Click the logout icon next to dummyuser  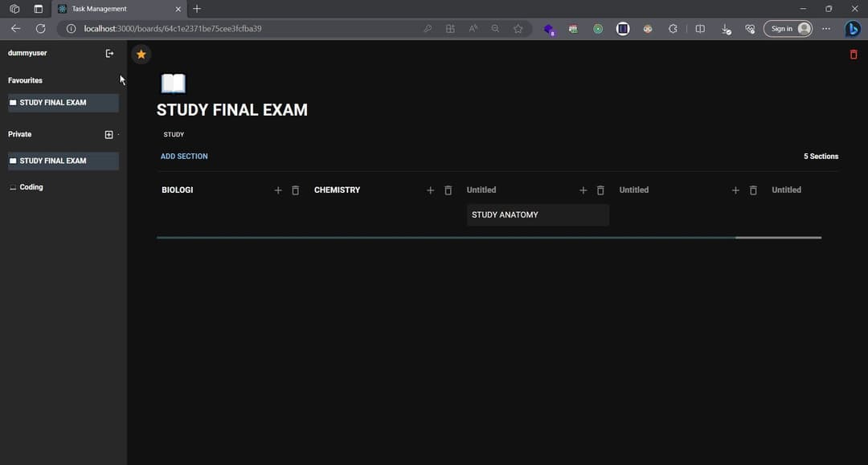click(110, 53)
